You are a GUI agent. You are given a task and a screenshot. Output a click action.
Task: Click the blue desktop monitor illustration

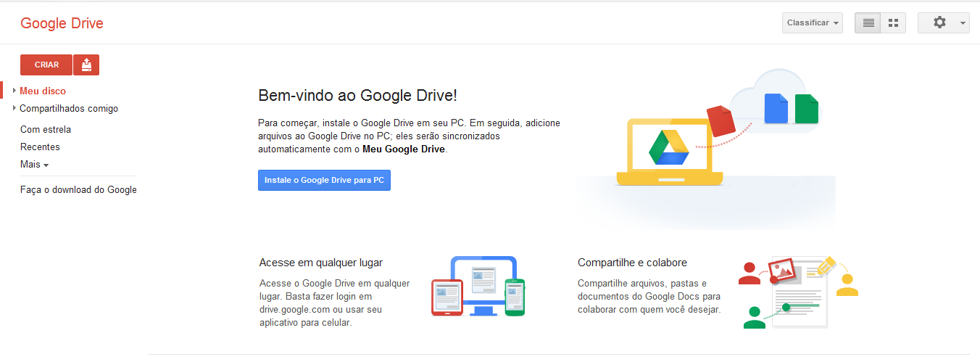pyautogui.click(x=483, y=284)
